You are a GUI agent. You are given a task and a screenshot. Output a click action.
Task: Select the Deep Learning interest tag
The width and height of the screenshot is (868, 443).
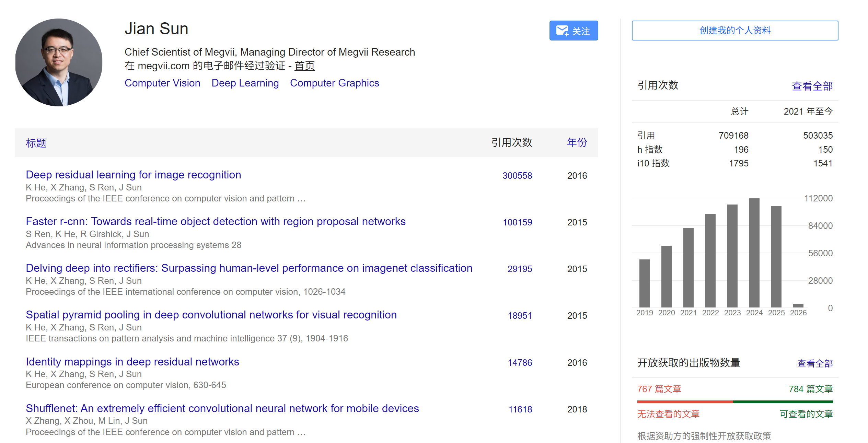pyautogui.click(x=245, y=83)
